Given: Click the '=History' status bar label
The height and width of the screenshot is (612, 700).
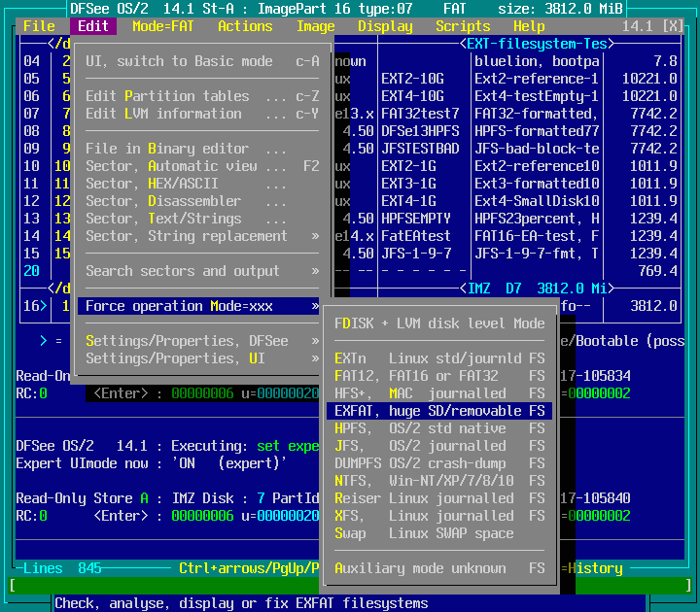Looking at the screenshot, I should [x=591, y=568].
